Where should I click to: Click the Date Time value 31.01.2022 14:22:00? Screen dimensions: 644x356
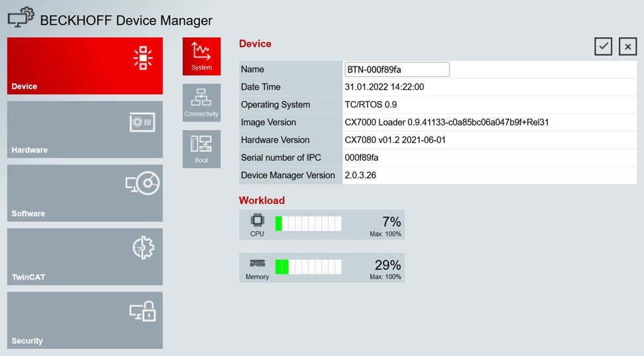pos(384,87)
